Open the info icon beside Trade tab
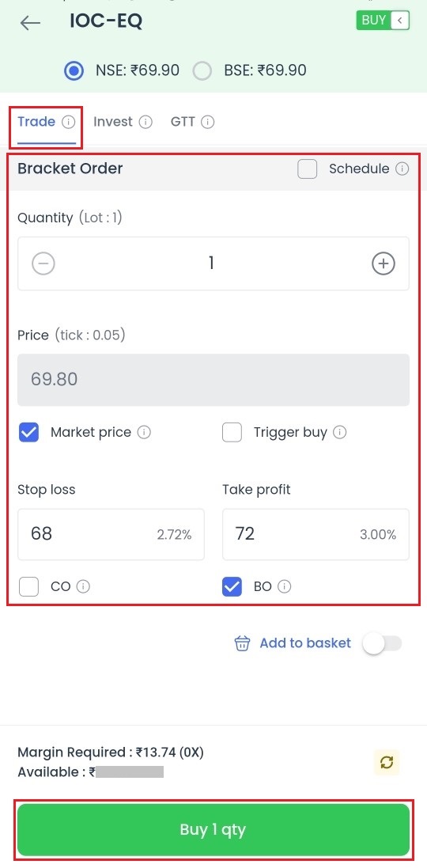This screenshot has height=868, width=427. pyautogui.click(x=69, y=122)
